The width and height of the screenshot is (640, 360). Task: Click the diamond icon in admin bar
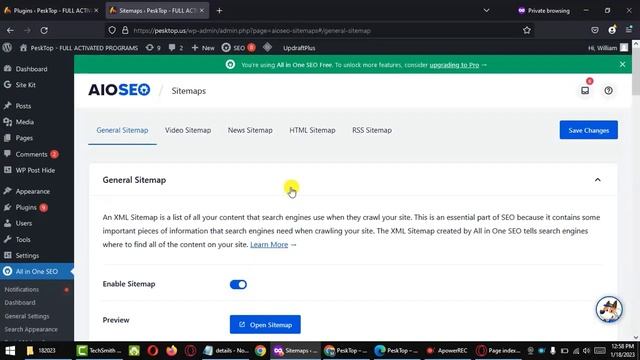[267, 47]
